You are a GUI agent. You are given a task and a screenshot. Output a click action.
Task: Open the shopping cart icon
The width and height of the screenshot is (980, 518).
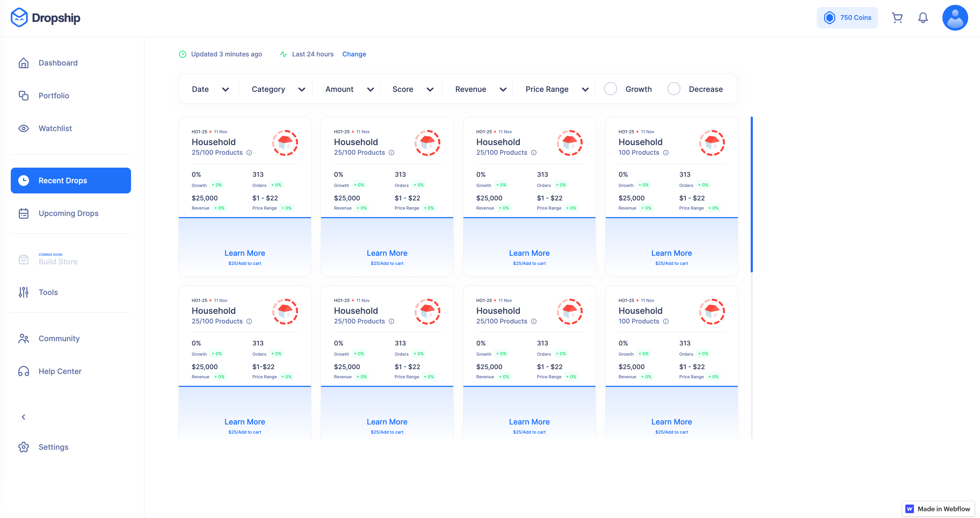pyautogui.click(x=897, y=18)
